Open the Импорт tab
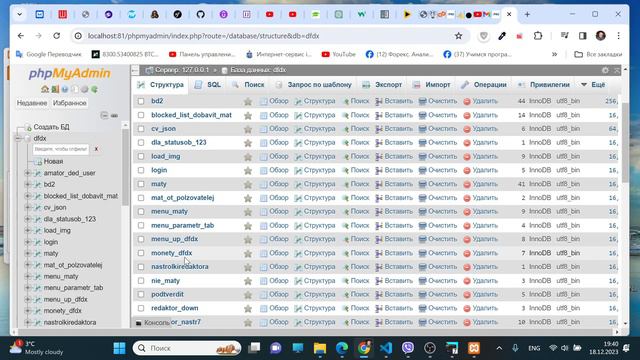 pyautogui.click(x=432, y=84)
